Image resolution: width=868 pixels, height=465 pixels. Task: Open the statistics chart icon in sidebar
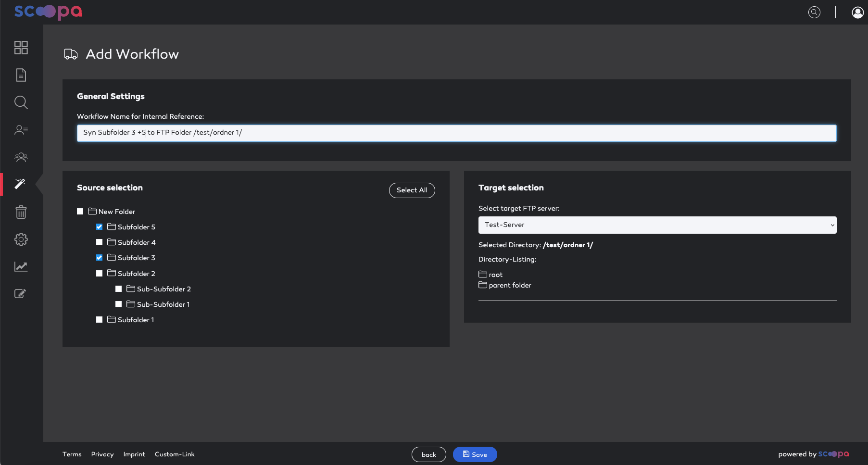(x=21, y=266)
